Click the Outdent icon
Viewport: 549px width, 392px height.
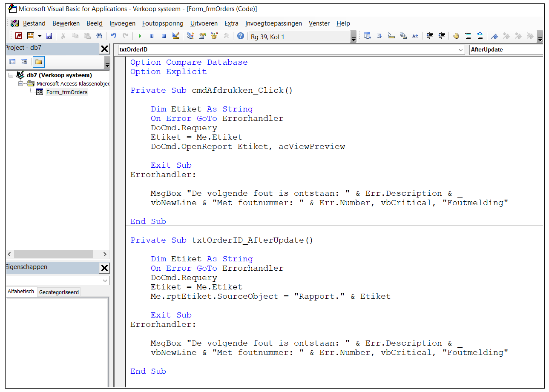[x=442, y=36]
